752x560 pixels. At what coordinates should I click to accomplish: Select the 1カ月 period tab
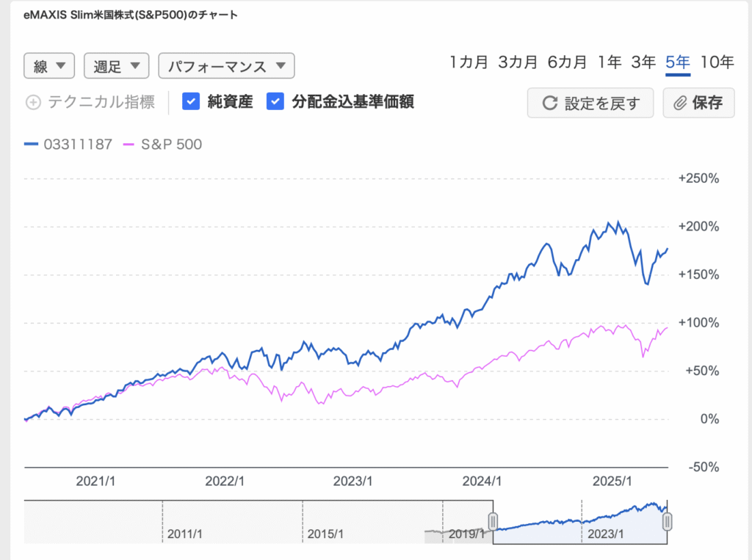tap(469, 62)
